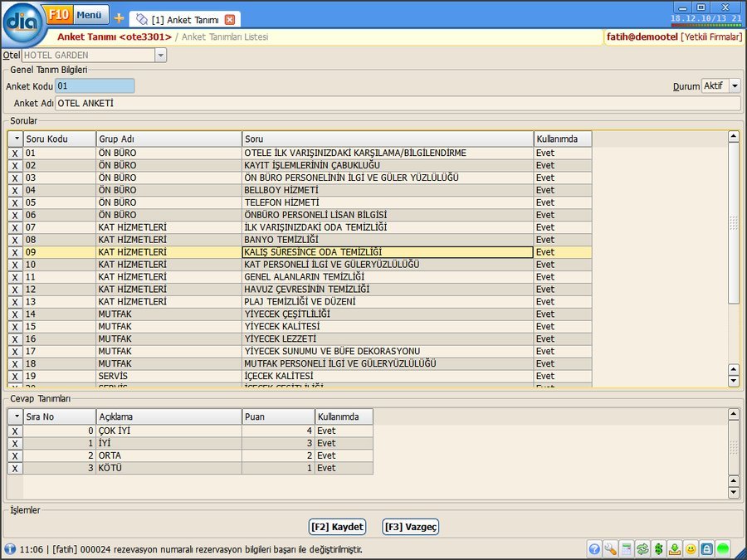The height and width of the screenshot is (560, 747).
Task: Click the KAYIT İŞLEMLERİNİN ÇABUKLUĞU cell
Action: click(x=388, y=166)
